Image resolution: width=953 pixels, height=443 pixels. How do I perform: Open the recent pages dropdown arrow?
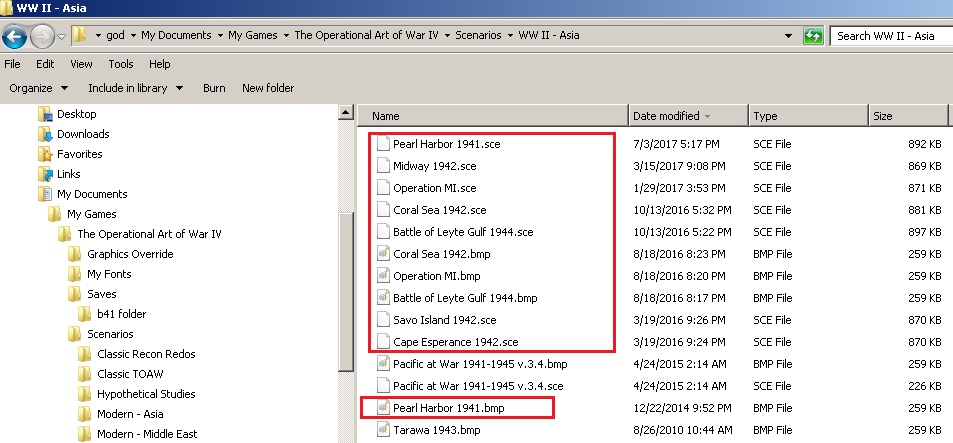click(x=61, y=36)
